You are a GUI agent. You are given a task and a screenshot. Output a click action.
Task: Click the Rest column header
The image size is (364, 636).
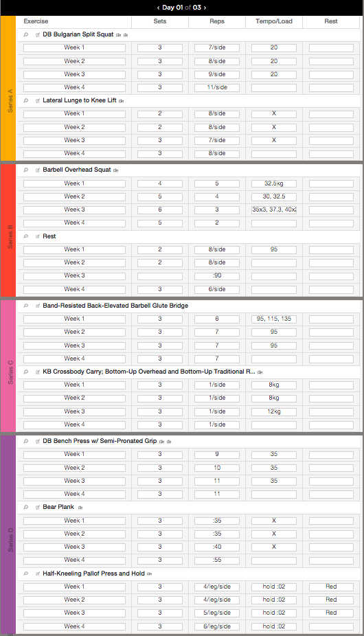331,21
